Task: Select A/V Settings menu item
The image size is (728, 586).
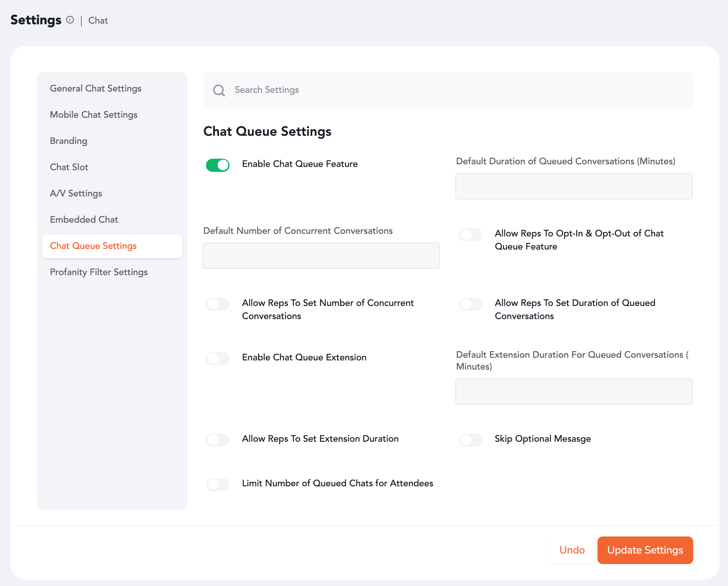Action: click(x=76, y=193)
